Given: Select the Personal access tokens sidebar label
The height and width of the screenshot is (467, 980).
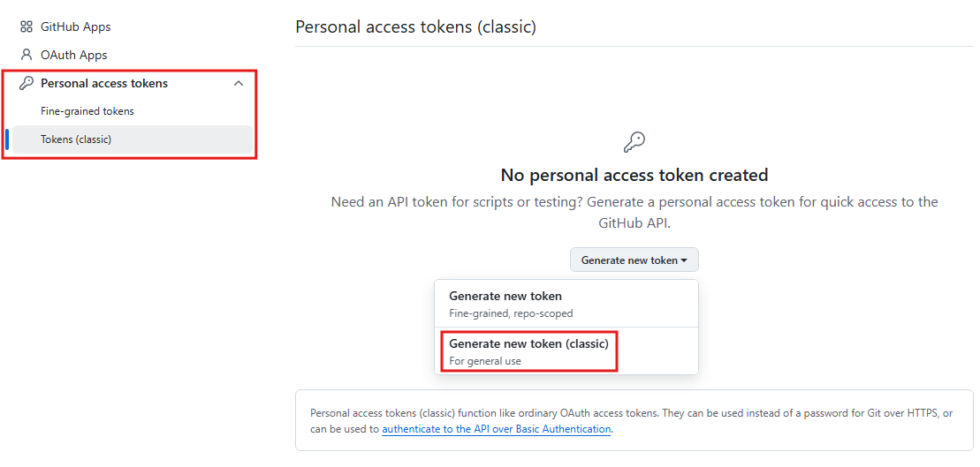Looking at the screenshot, I should (x=104, y=83).
